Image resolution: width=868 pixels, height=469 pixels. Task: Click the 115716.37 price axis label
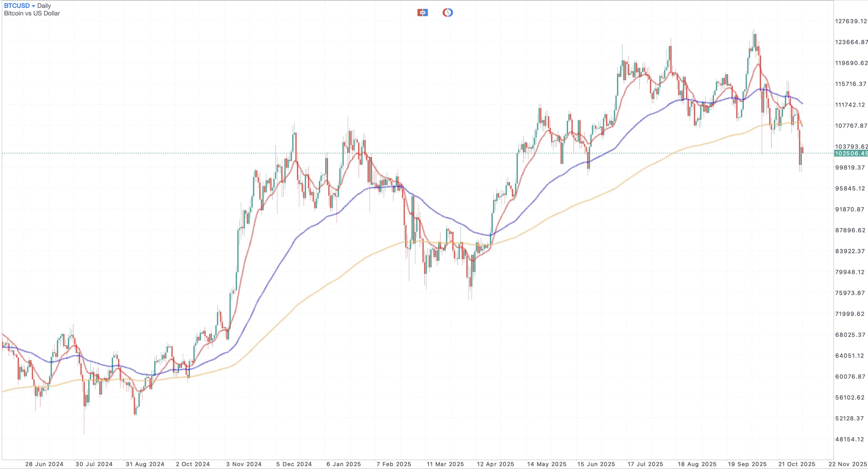(851, 84)
